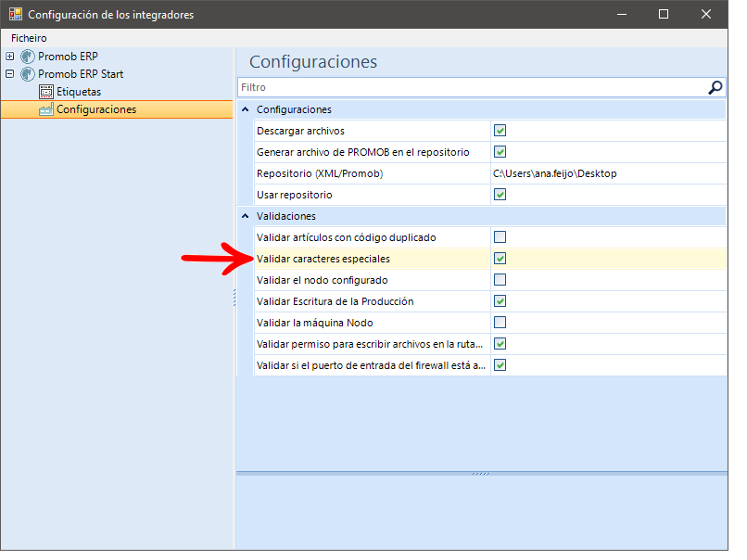Image resolution: width=747 pixels, height=560 pixels.
Task: Select the Descargar archivos row label
Action: (300, 131)
